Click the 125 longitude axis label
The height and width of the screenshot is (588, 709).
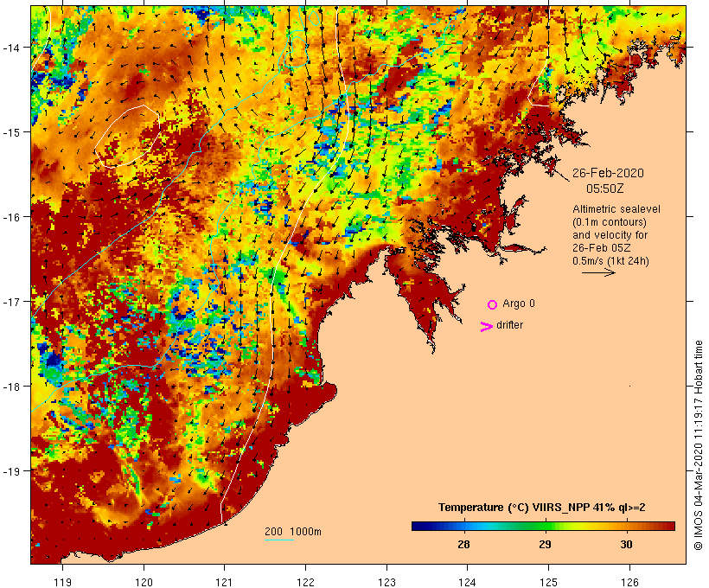pos(548,582)
